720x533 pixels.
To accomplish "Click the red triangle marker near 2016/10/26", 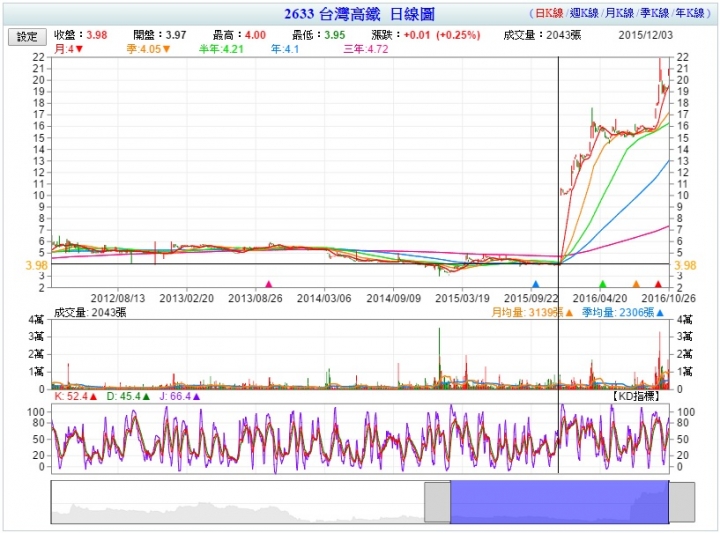I will [658, 284].
